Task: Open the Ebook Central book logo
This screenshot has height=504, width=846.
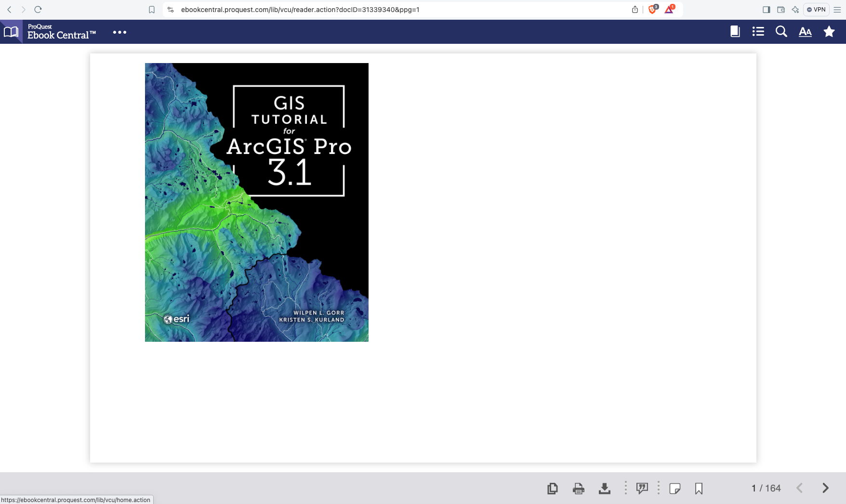Action: point(11,32)
